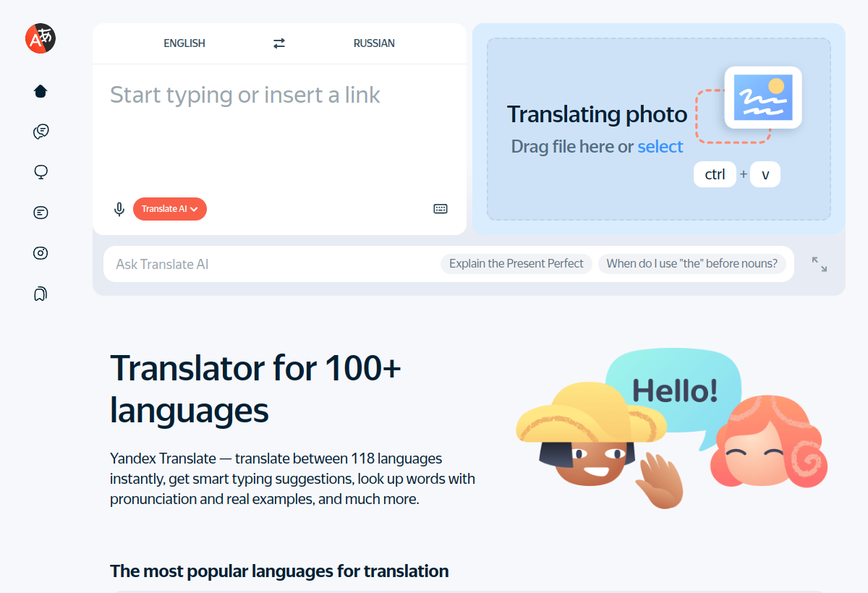
Task: Click the photo drag-and-drop area
Action: tap(659, 129)
